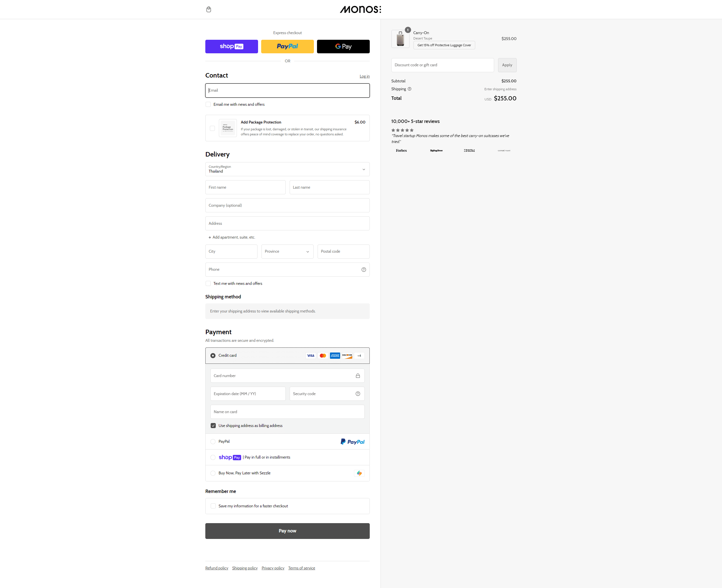Check Add Package Protection
The height and width of the screenshot is (588, 722).
coord(212,128)
